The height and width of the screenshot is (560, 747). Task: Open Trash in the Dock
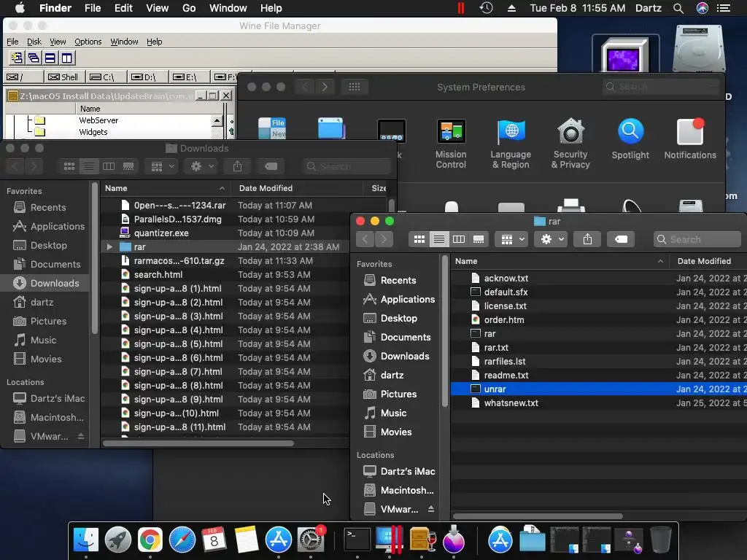[x=661, y=540]
